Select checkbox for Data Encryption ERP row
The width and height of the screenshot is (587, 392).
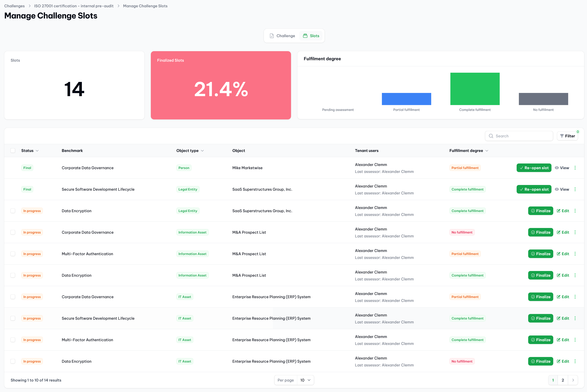[x=13, y=361]
